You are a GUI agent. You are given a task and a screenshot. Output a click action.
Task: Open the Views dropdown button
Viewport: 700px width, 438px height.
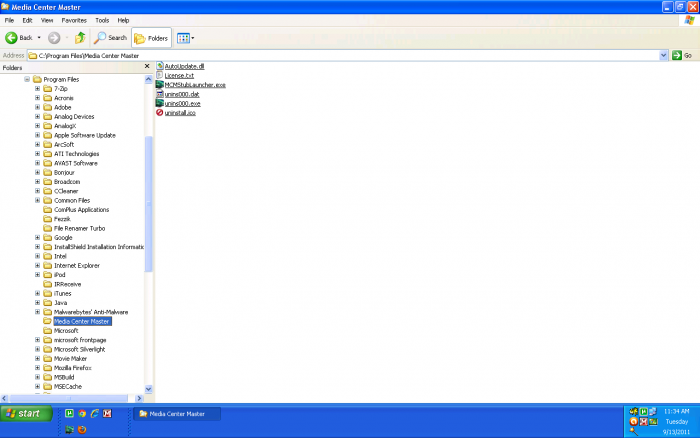[185, 38]
